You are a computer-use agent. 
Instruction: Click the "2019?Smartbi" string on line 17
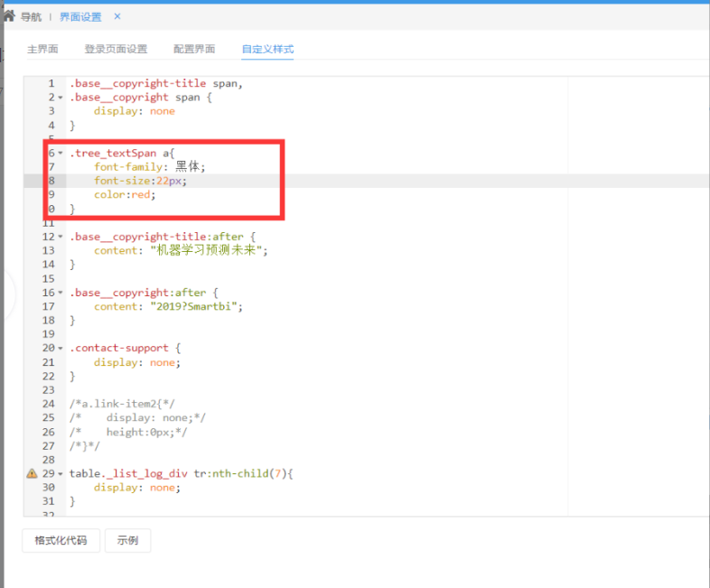pyautogui.click(x=193, y=306)
